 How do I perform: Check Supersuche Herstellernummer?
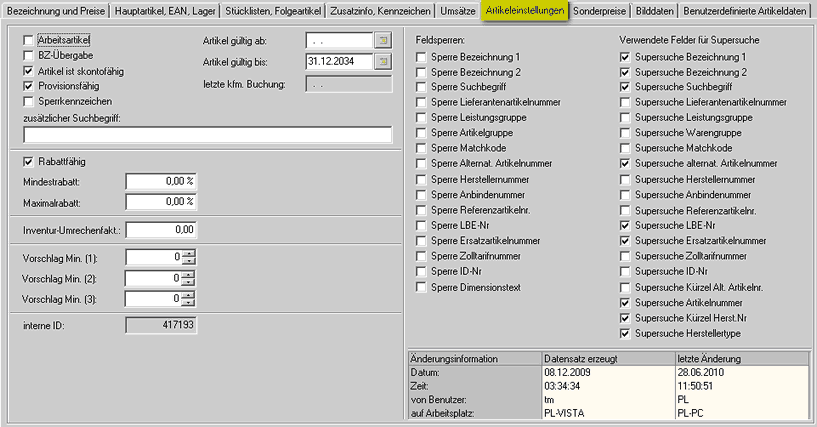pyautogui.click(x=625, y=180)
